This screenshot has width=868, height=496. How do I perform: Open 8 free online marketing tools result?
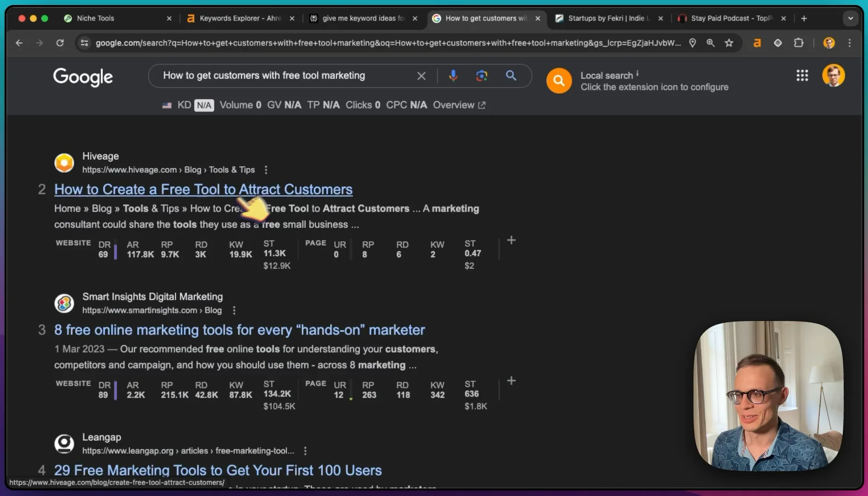(x=240, y=330)
